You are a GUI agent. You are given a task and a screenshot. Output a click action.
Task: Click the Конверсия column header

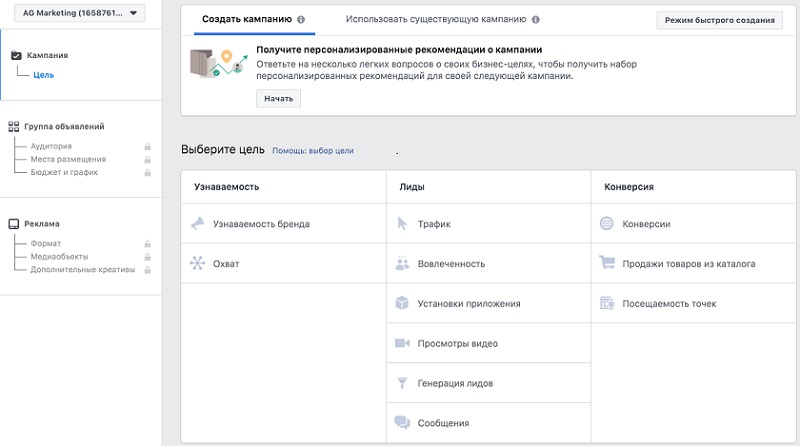[629, 187]
